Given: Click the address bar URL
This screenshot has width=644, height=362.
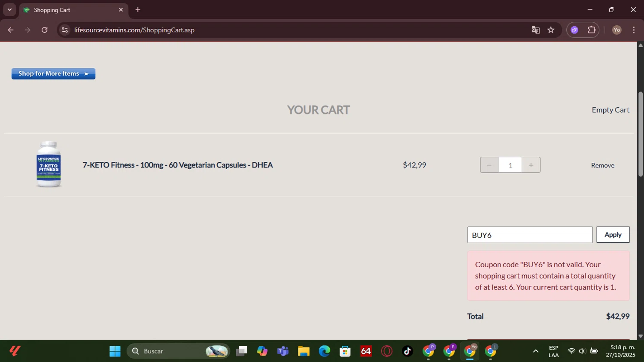Looking at the screenshot, I should 134,30.
